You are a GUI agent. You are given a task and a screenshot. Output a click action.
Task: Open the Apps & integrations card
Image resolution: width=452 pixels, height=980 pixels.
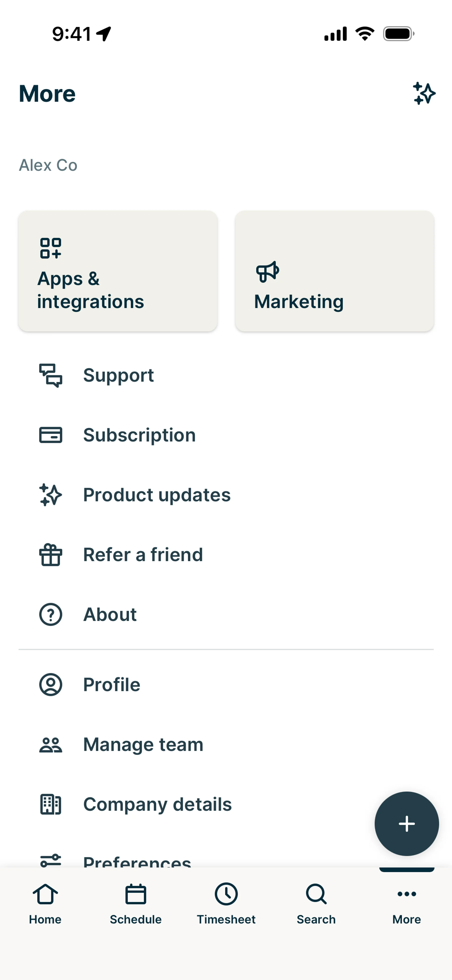click(x=118, y=271)
